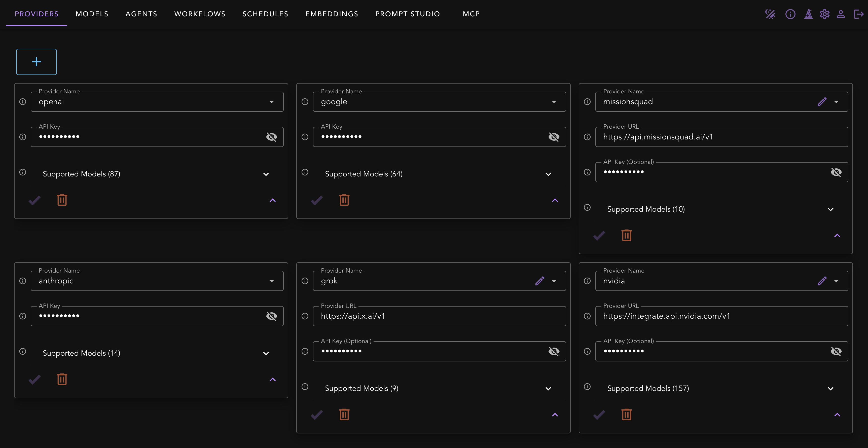Open the Prompt Studio tab

(x=407, y=14)
